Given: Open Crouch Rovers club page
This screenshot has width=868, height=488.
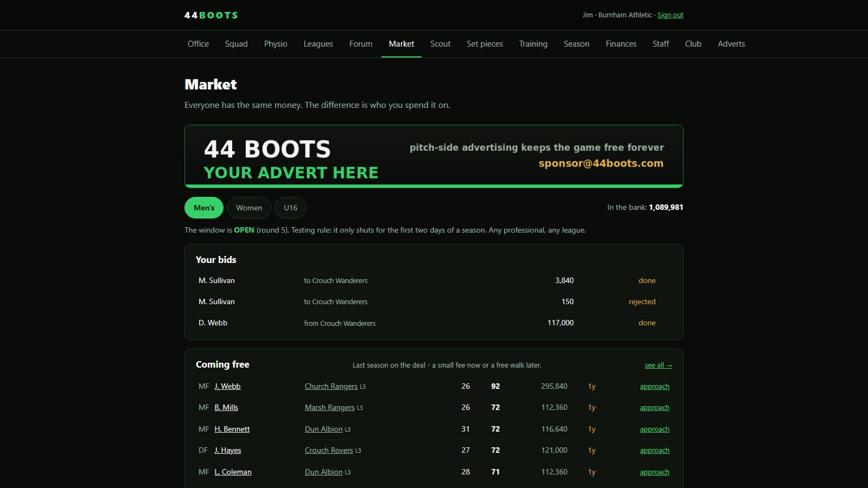Looking at the screenshot, I should click(329, 450).
